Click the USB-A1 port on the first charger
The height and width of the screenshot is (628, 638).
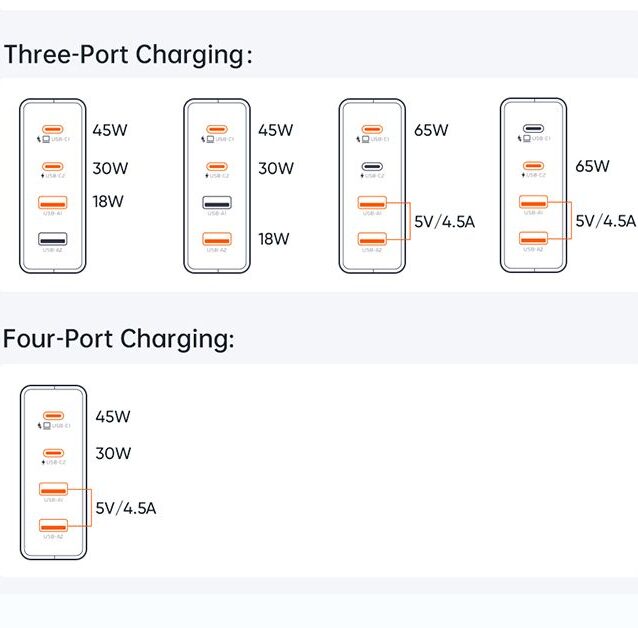(53, 203)
